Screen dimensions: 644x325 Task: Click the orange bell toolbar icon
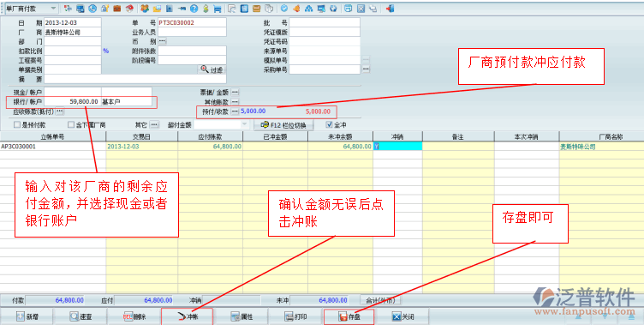pyautogui.click(x=296, y=9)
